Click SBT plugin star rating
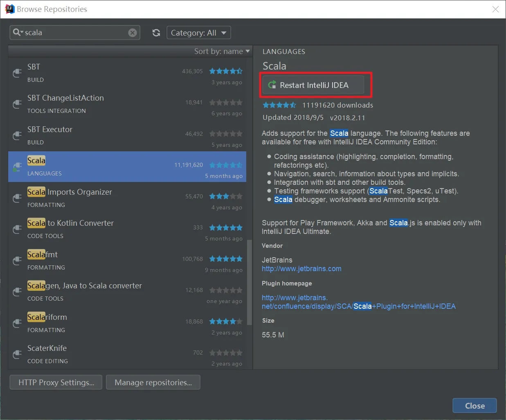The height and width of the screenshot is (420, 506). pos(226,71)
